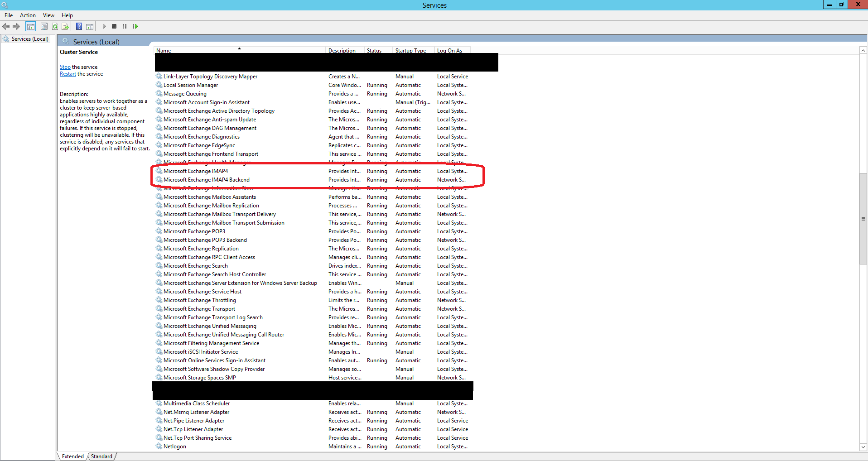The width and height of the screenshot is (868, 461).
Task: Select Microsoft Exchange Frontend Transport service name
Action: click(x=211, y=154)
